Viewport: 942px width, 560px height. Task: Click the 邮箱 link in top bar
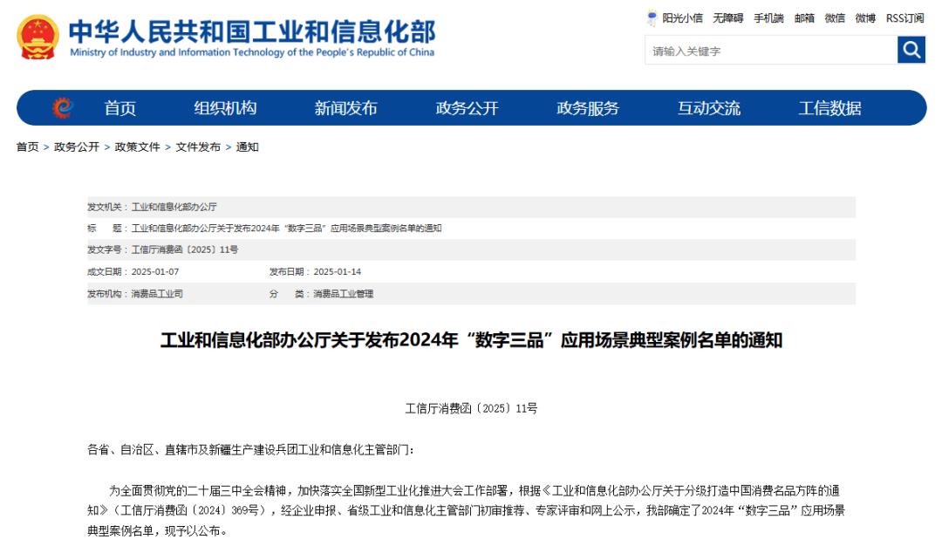pyautogui.click(x=804, y=18)
